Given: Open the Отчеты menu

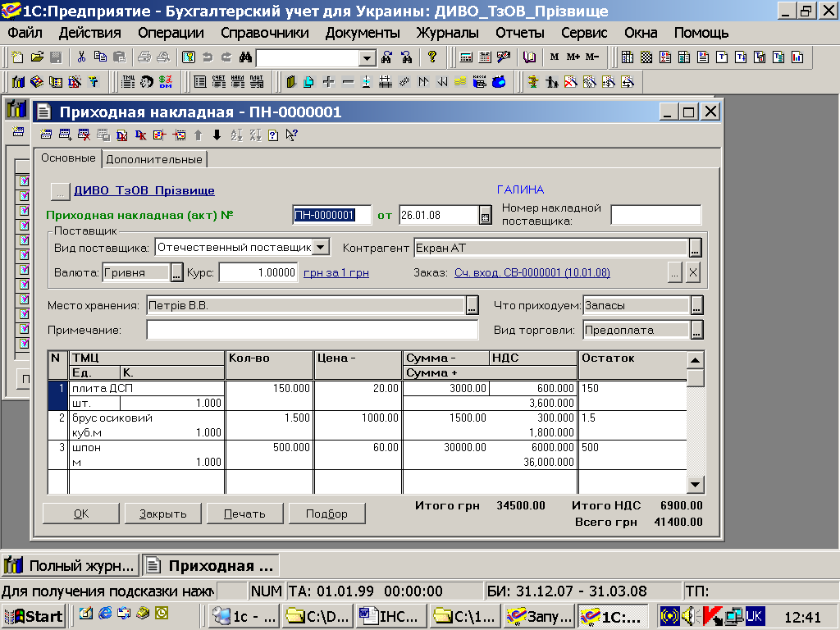Looking at the screenshot, I should coord(519,33).
